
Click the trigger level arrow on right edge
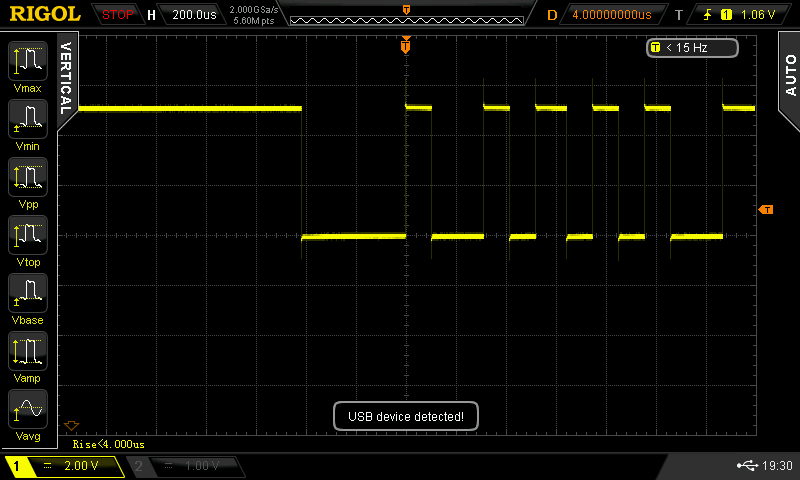click(766, 210)
